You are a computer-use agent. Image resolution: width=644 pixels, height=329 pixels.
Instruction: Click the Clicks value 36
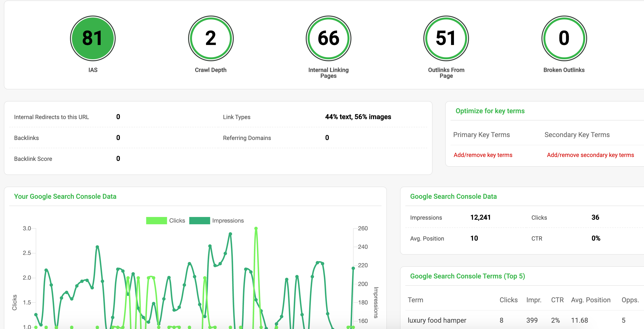[x=595, y=217]
